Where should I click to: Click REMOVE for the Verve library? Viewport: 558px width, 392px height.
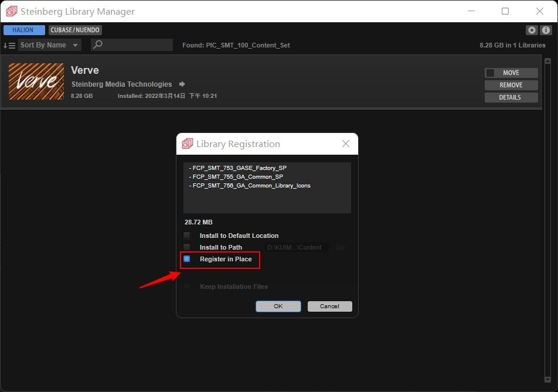511,85
